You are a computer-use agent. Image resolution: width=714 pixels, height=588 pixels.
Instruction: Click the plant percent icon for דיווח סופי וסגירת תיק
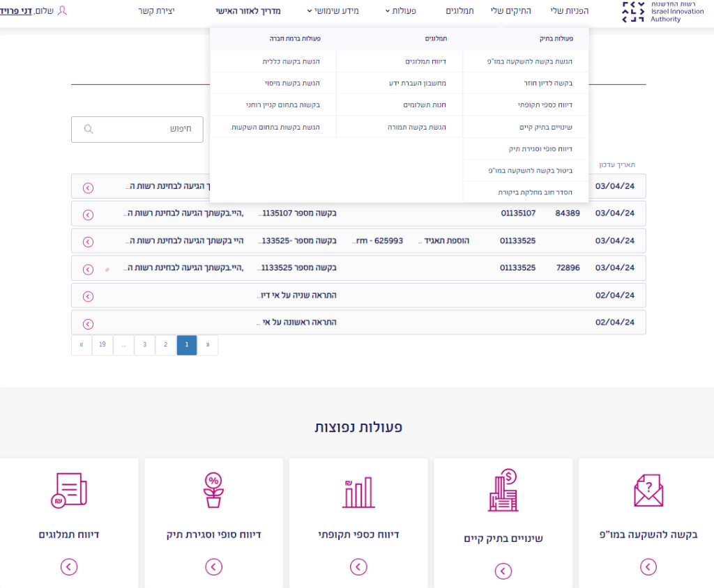click(213, 490)
